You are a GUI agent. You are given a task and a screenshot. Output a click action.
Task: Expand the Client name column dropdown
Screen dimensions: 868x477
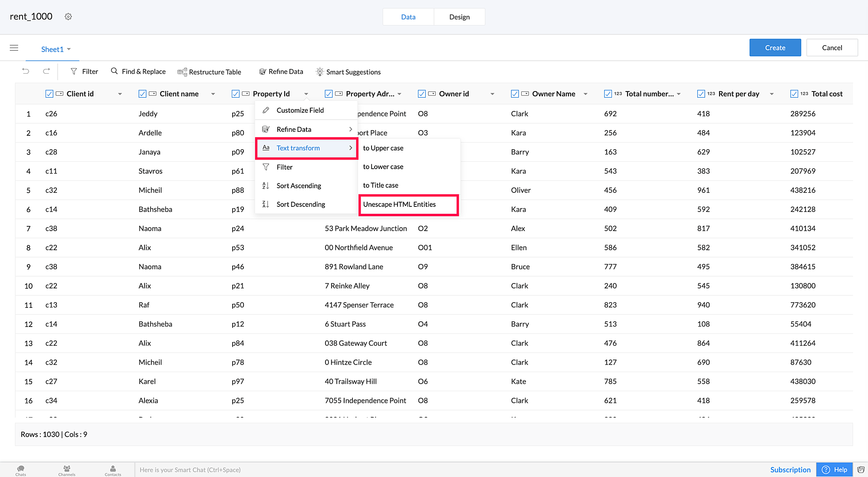click(x=213, y=94)
